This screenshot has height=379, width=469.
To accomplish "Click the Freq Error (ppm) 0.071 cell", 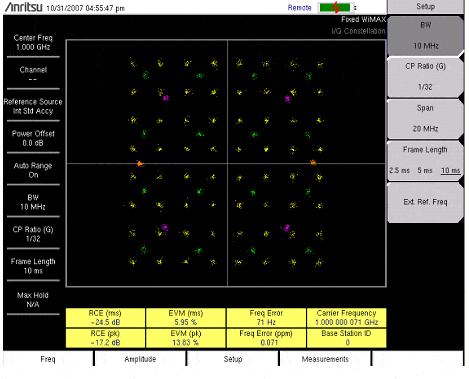I will click(x=266, y=338).
